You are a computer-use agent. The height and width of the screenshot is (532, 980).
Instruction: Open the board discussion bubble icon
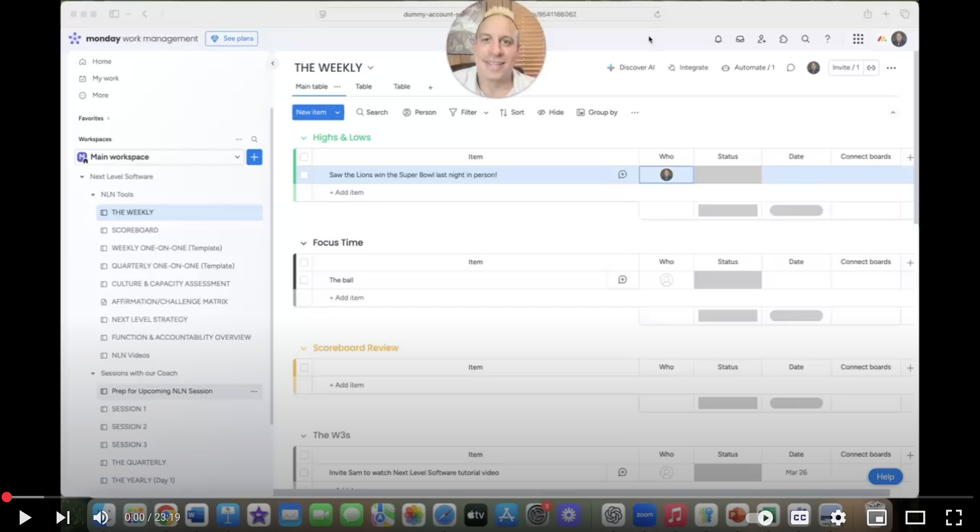pos(791,67)
